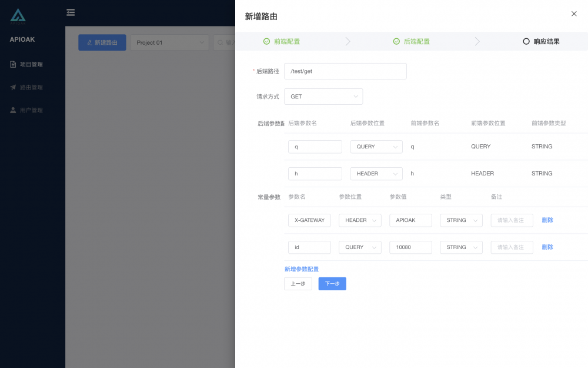588x368 pixels.
Task: Collapse the sidebar with the hamburger icon
Action: 71,12
